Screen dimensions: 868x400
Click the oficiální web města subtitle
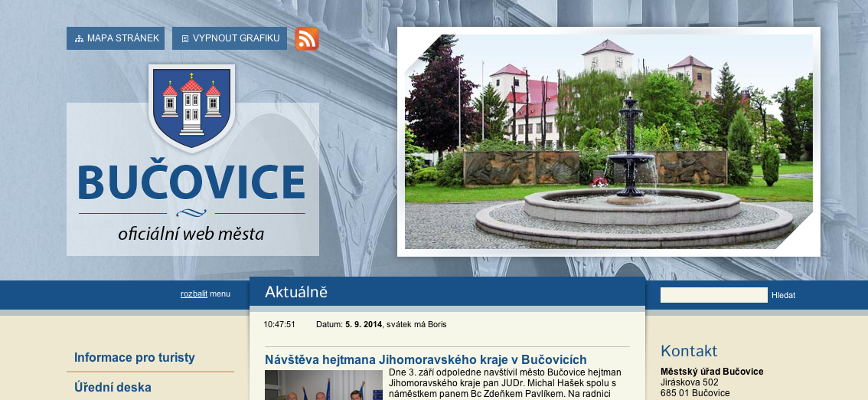[191, 234]
